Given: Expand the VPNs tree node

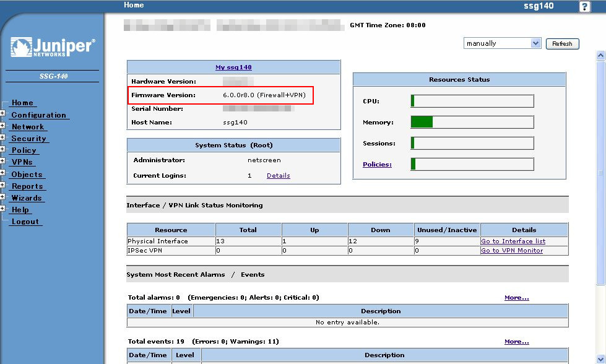Looking at the screenshot, I should [2, 161].
